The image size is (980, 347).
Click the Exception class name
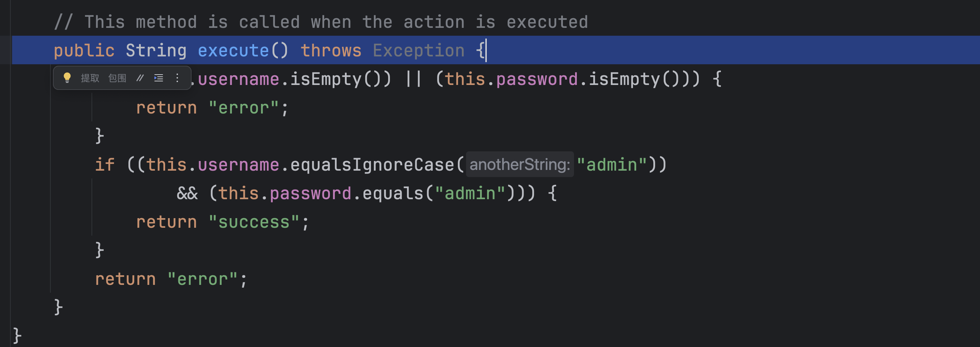click(419, 51)
